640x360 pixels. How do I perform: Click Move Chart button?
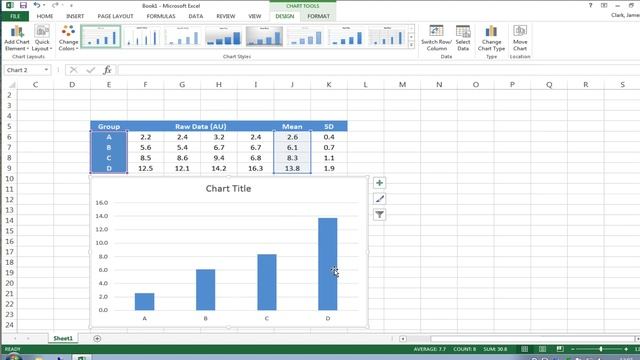pyautogui.click(x=520, y=38)
